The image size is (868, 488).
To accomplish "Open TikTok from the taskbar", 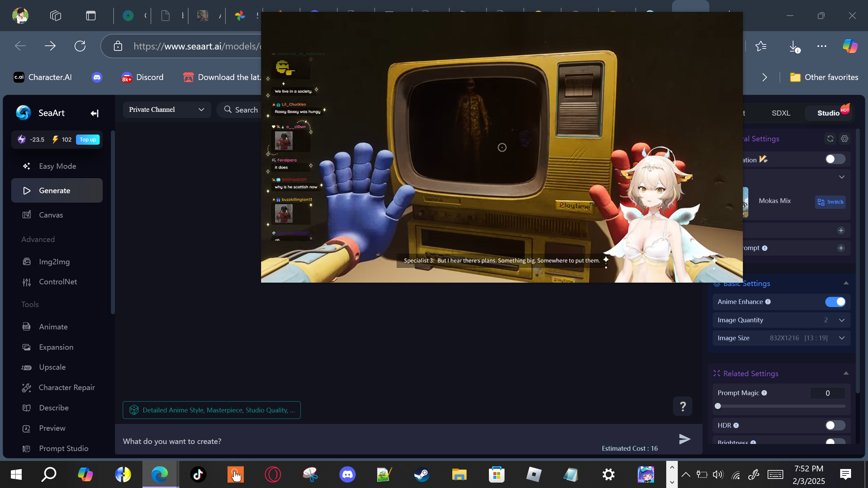I will [x=198, y=474].
